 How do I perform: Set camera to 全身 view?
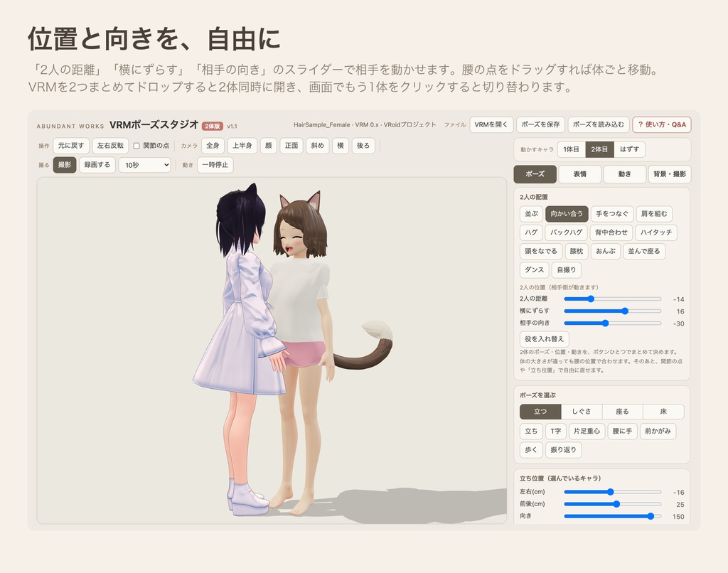[213, 146]
